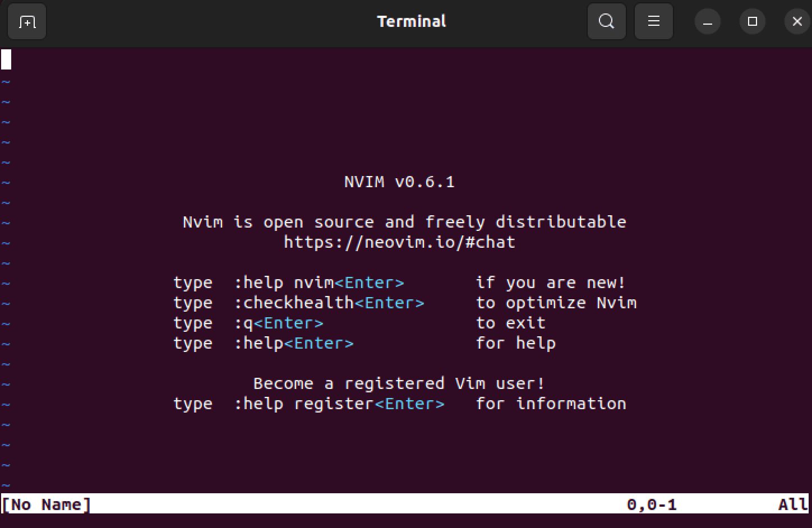812x528 pixels.
Task: Open a new terminal tab
Action: (x=27, y=22)
